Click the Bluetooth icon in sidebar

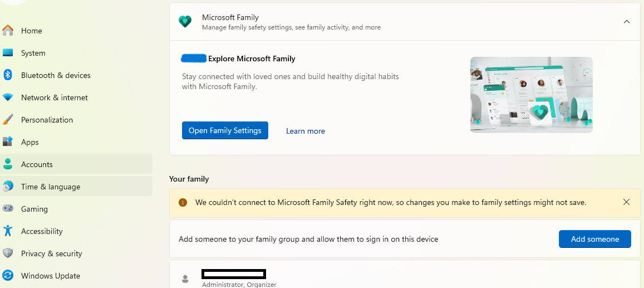click(x=8, y=75)
